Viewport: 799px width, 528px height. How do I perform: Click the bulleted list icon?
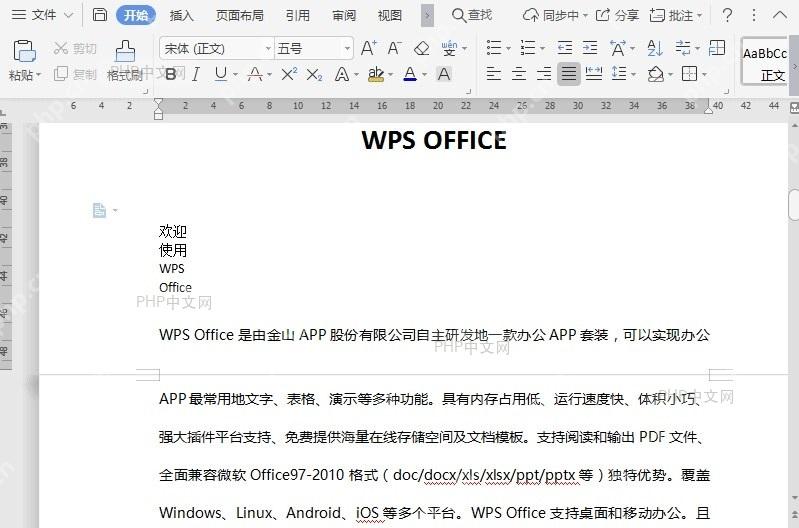pos(494,48)
